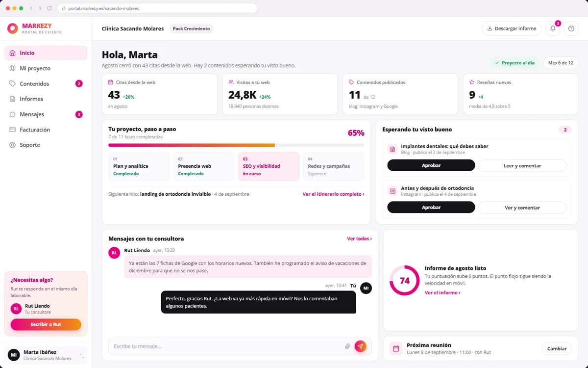Click the blog document icon for Implantes dentales
The image size is (588, 368).
pyautogui.click(x=392, y=149)
